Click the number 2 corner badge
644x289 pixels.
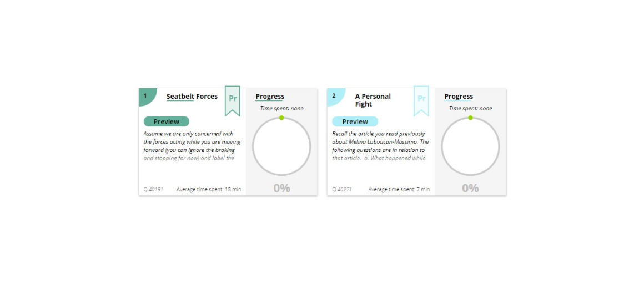pos(335,97)
